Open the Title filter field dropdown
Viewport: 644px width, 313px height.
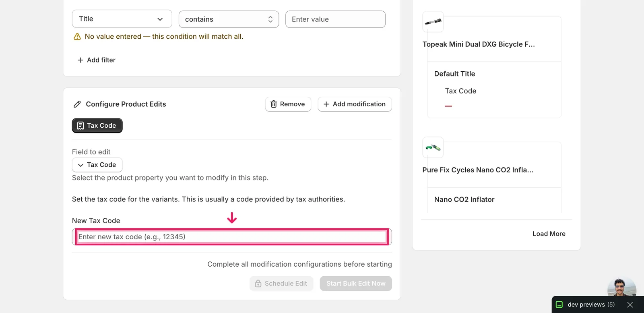coord(122,19)
